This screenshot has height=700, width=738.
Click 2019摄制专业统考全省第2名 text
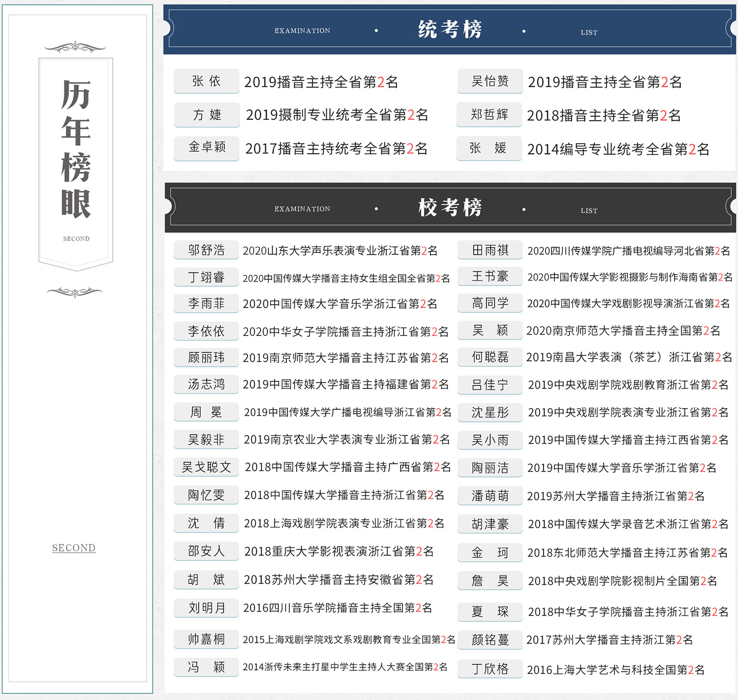pyautogui.click(x=337, y=115)
